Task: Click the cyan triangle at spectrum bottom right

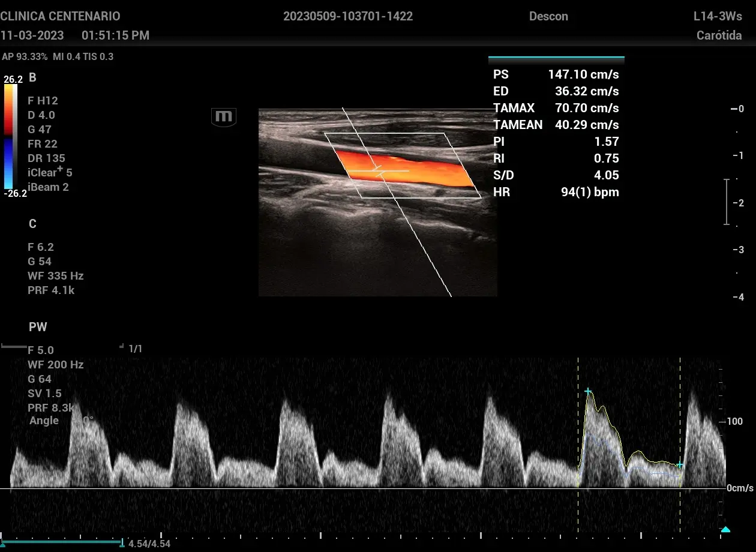Action: [725, 529]
